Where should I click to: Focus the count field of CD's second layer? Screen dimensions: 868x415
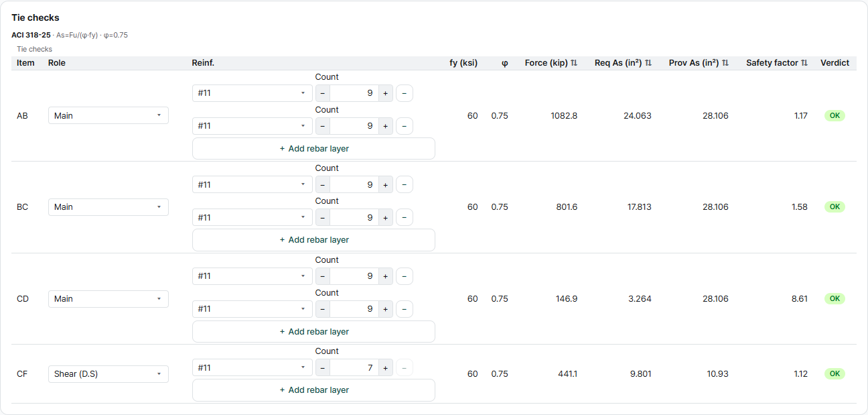click(x=354, y=309)
